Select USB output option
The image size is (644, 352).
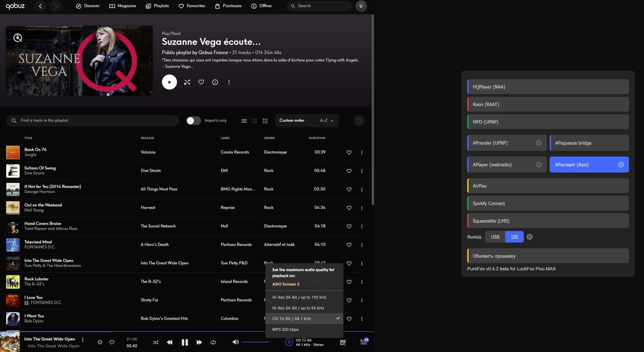click(x=495, y=237)
